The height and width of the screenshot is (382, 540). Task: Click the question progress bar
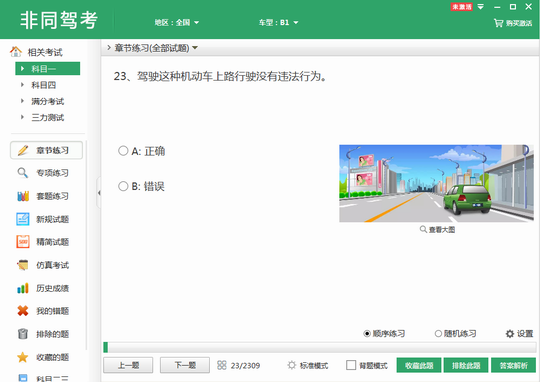(320, 347)
